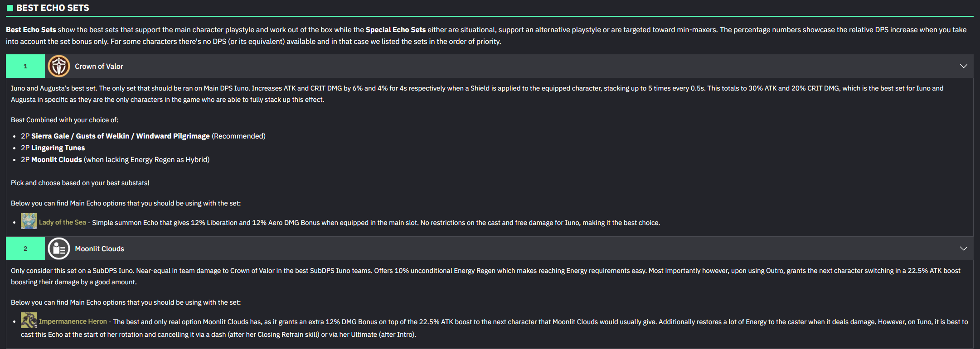980x349 pixels.
Task: Click the bold Special Echo Sets text
Action: click(x=395, y=30)
